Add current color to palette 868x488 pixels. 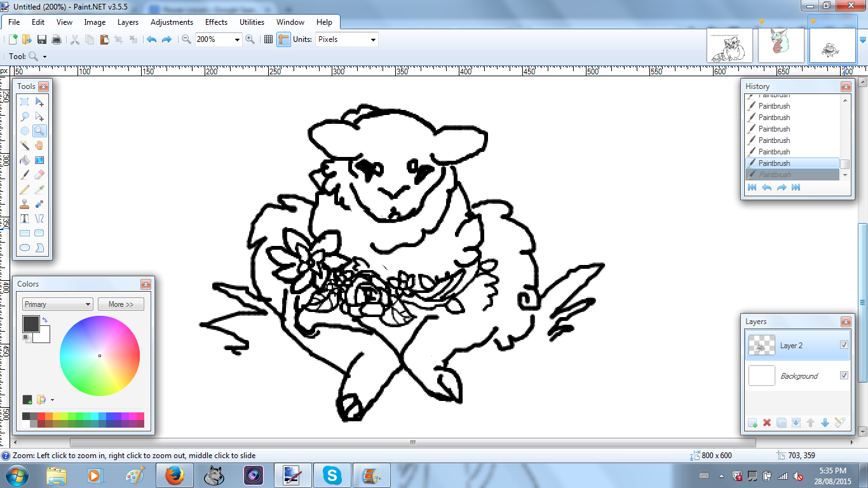(x=27, y=400)
